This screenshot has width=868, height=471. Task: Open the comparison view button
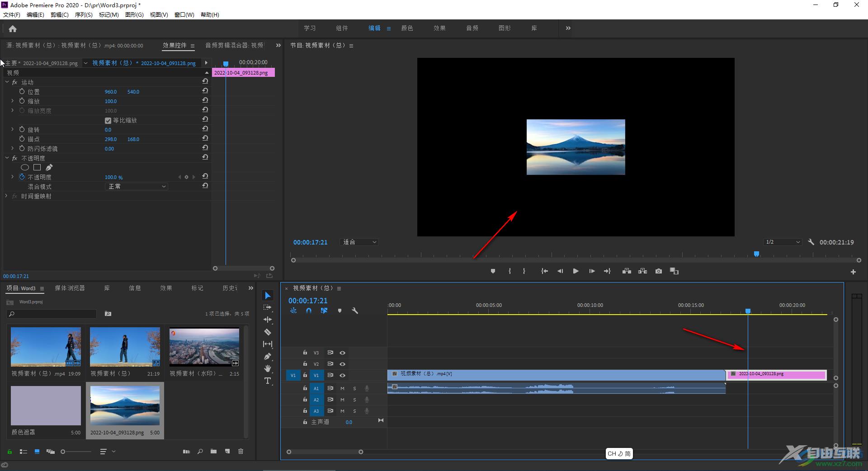(x=674, y=271)
